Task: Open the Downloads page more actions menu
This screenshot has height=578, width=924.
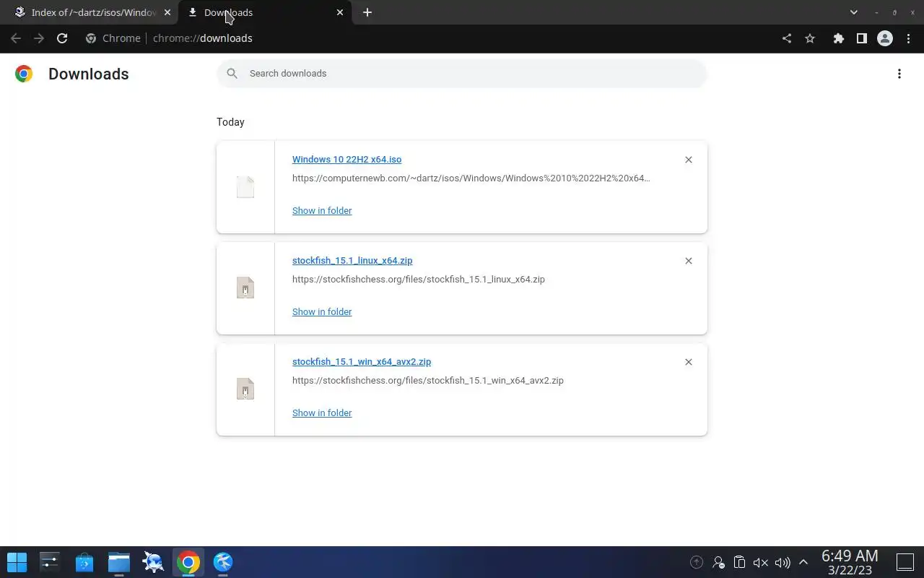Action: 899,74
